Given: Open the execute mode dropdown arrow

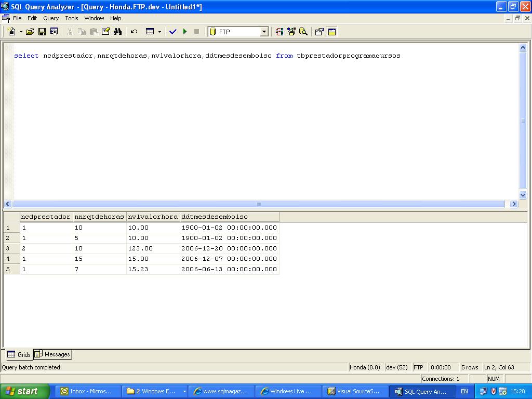Looking at the screenshot, I should (x=159, y=32).
